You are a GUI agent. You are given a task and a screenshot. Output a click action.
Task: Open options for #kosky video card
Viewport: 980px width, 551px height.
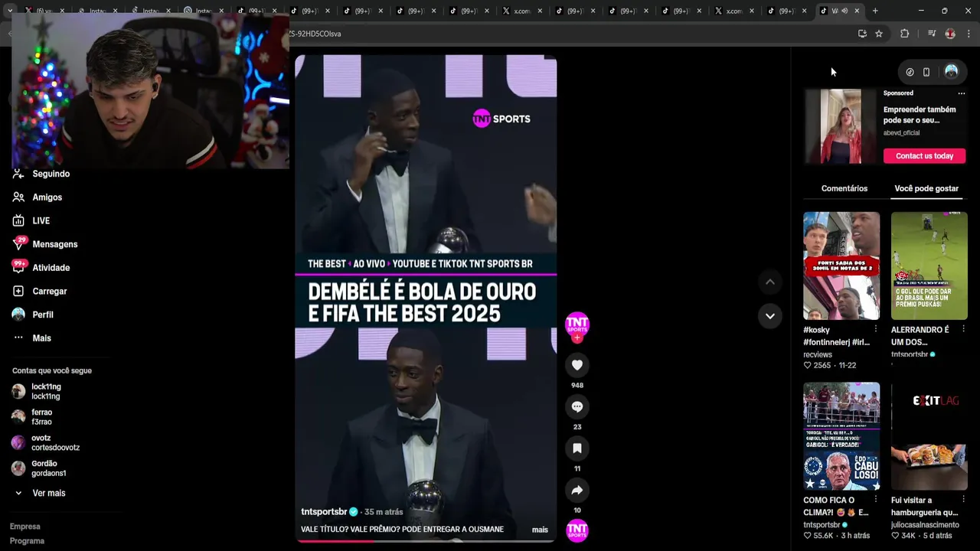coord(876,329)
